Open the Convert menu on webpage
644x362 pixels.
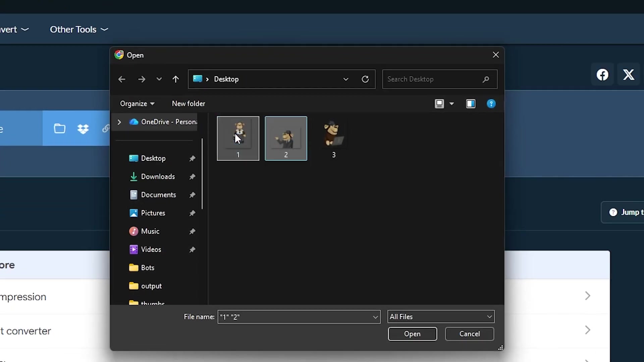click(x=14, y=29)
